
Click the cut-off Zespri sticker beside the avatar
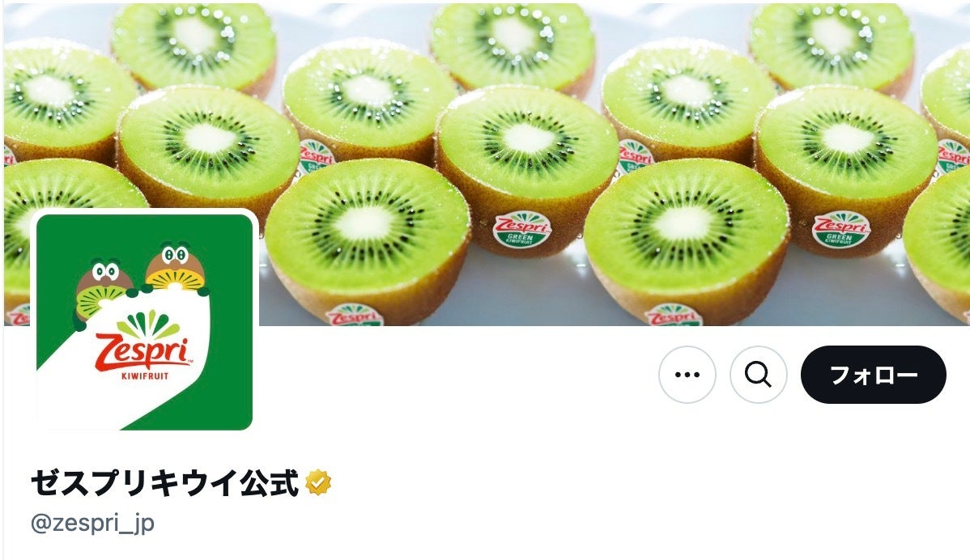click(355, 315)
